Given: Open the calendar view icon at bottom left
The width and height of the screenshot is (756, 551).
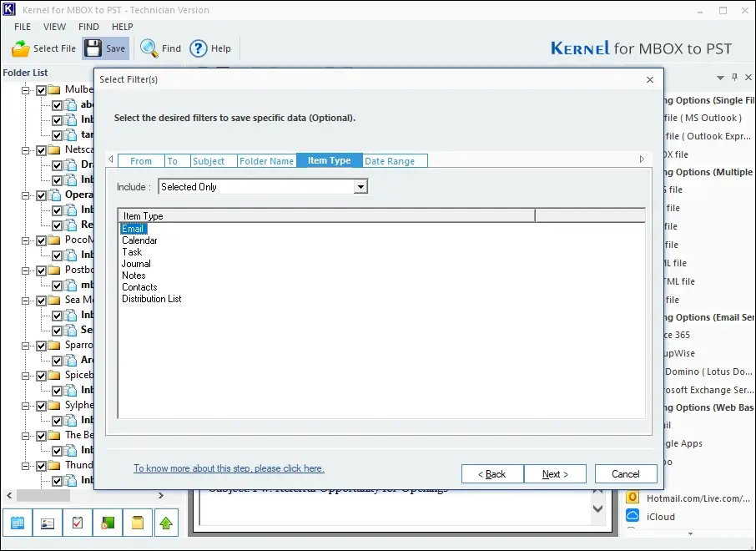Looking at the screenshot, I should click(18, 523).
